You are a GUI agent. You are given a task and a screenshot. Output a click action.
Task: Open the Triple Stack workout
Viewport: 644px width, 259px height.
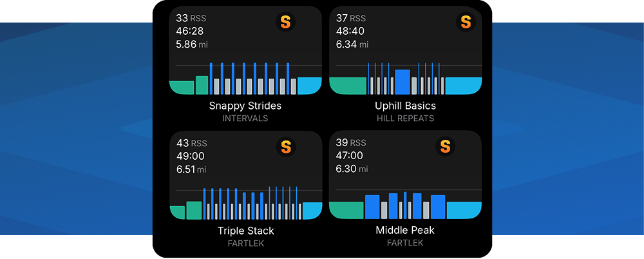[x=245, y=231]
